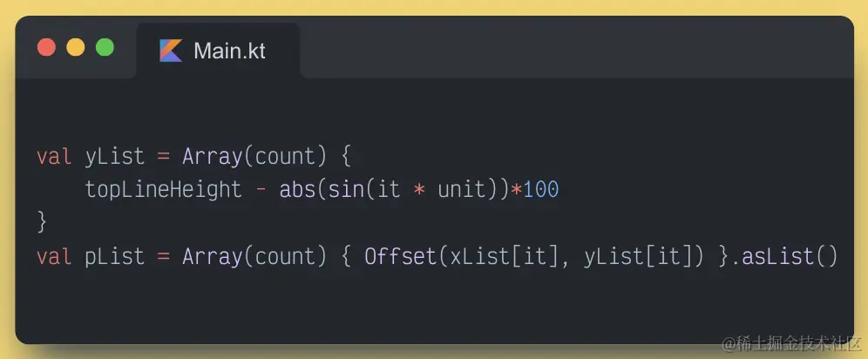Viewport: 868px width, 359px height.
Task: Click the yellow minimize window dot
Action: pos(76,48)
